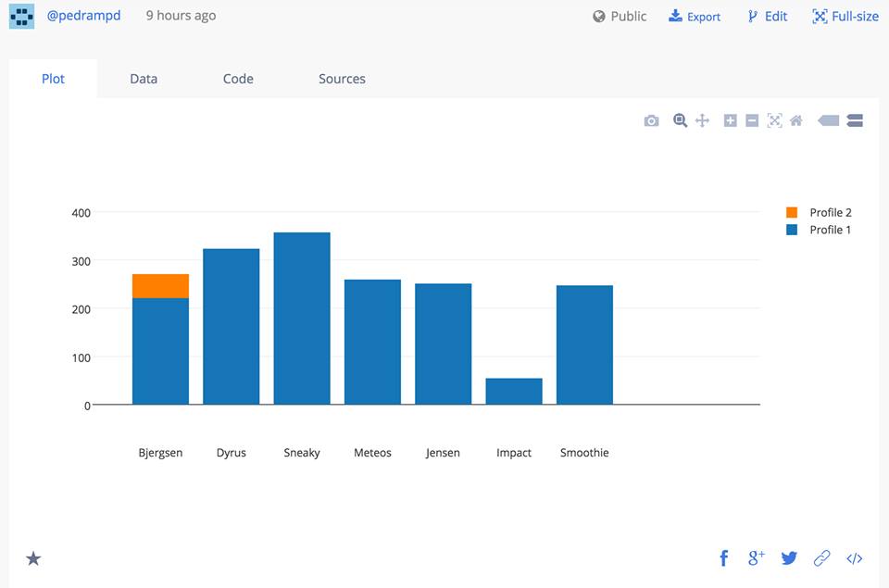
Task: Copy the plot link via chain icon
Action: [x=821, y=558]
